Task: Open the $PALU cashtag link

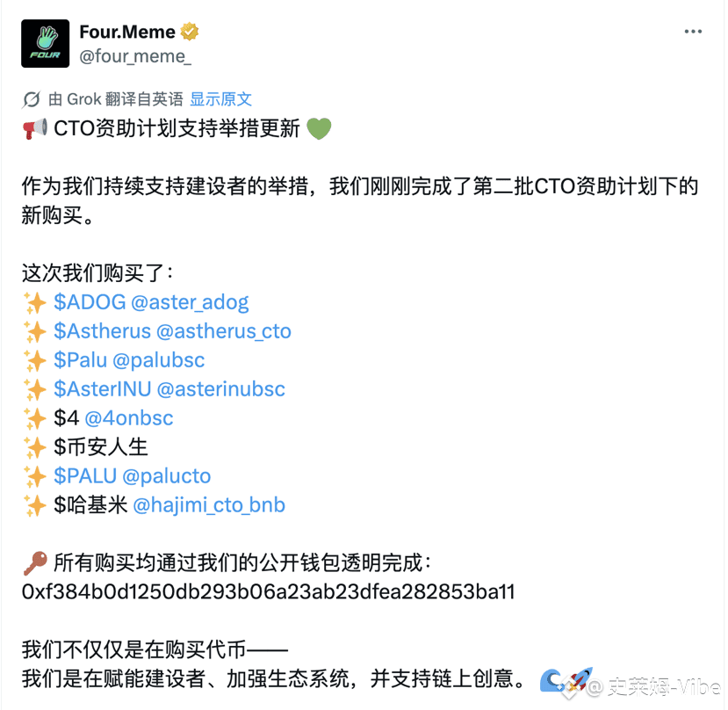Action: 85,475
